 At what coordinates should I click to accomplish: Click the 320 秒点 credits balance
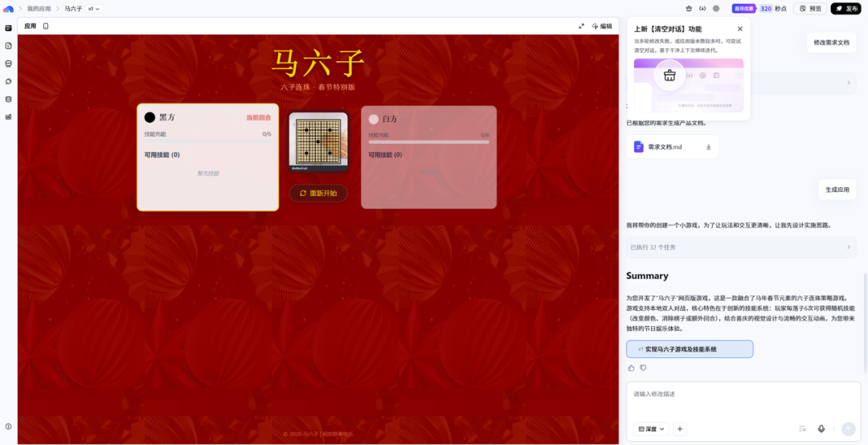773,9
